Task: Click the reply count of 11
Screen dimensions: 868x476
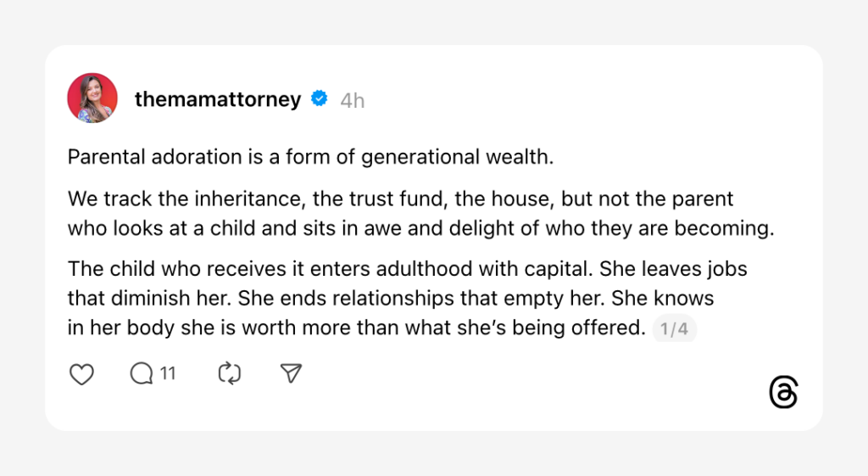Action: (x=168, y=373)
